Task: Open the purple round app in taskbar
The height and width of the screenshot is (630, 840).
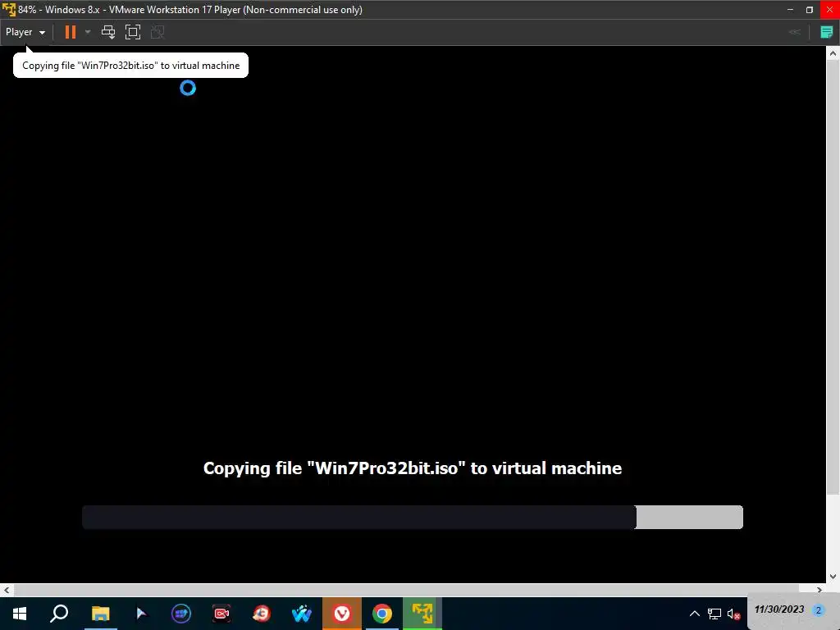Action: coord(181,614)
